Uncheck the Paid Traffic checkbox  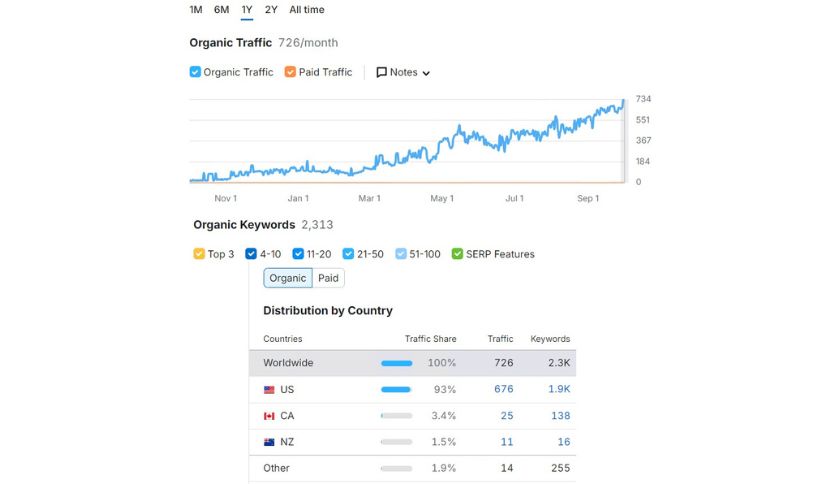(290, 72)
